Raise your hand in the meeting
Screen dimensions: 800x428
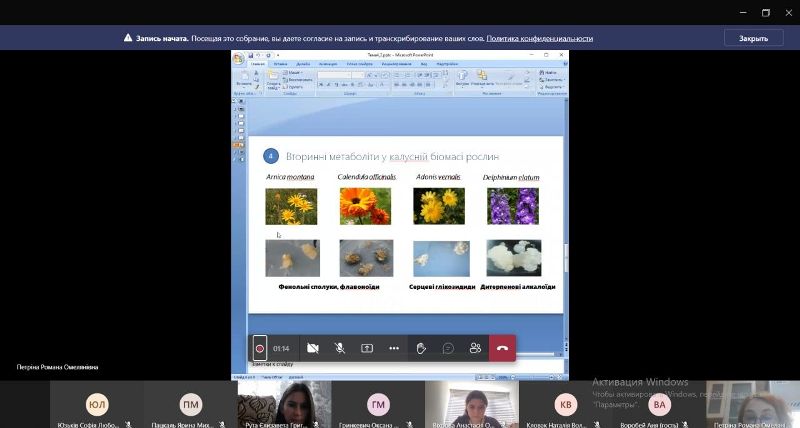pos(421,348)
